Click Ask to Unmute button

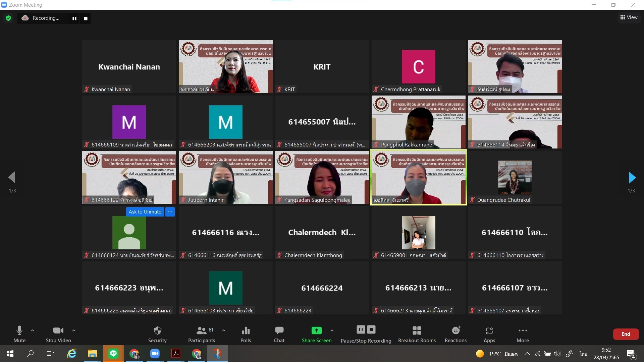click(x=145, y=212)
